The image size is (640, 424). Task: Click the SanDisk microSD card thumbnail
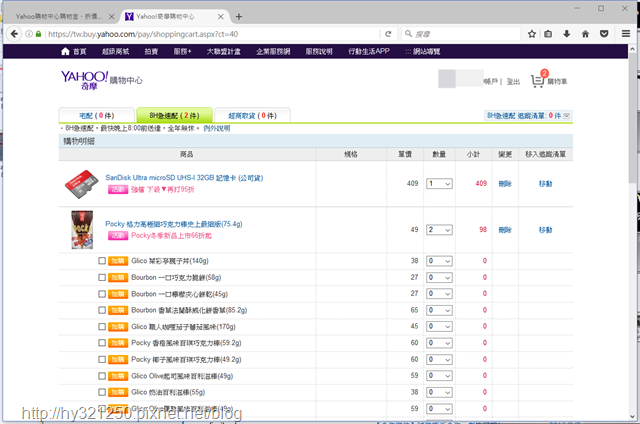pyautogui.click(x=82, y=184)
